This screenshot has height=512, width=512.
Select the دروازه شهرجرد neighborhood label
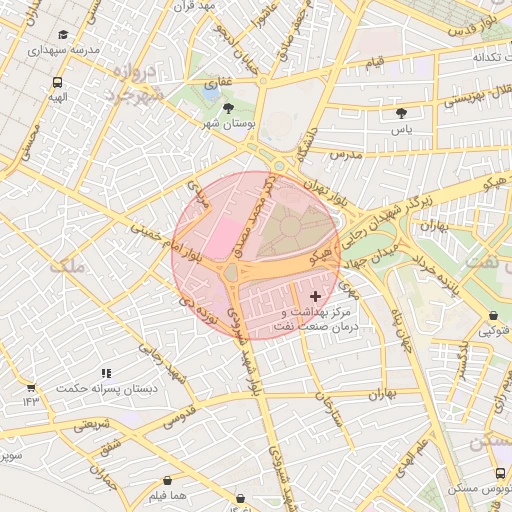coord(134,84)
